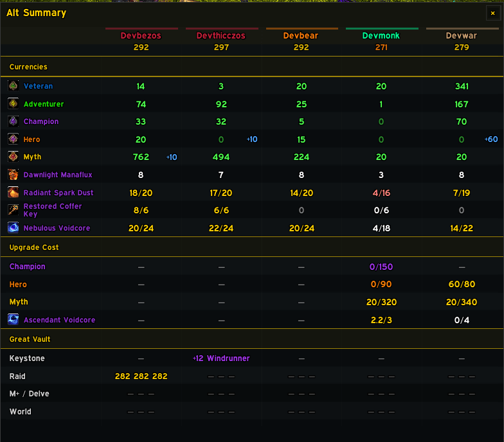Click the Champion crest currency icon
The width and height of the screenshot is (504, 442).
click(x=13, y=121)
